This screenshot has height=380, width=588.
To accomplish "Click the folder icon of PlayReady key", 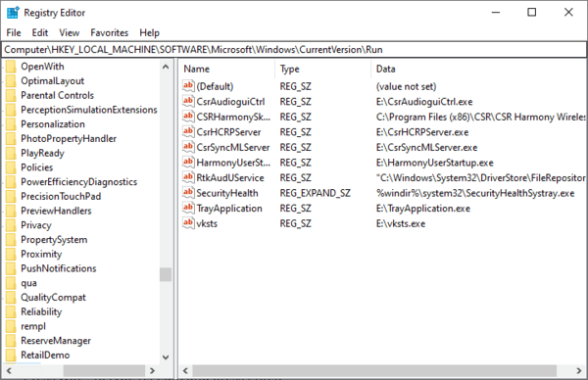I will (x=11, y=154).
